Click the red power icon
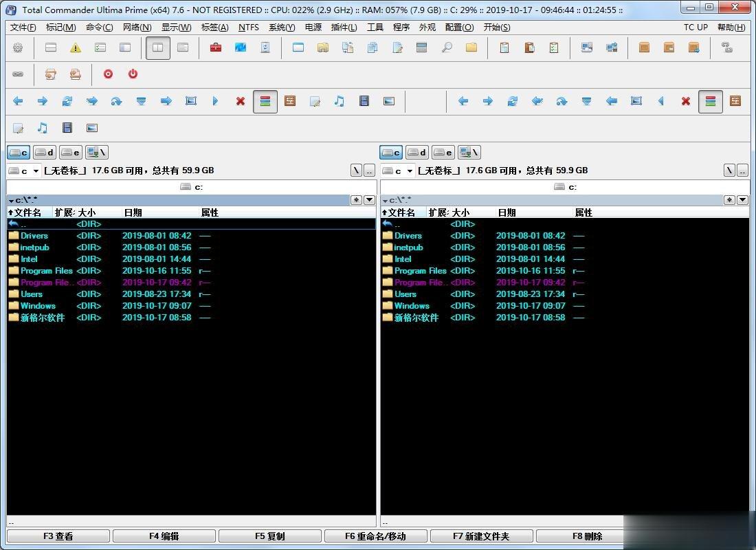 point(133,74)
